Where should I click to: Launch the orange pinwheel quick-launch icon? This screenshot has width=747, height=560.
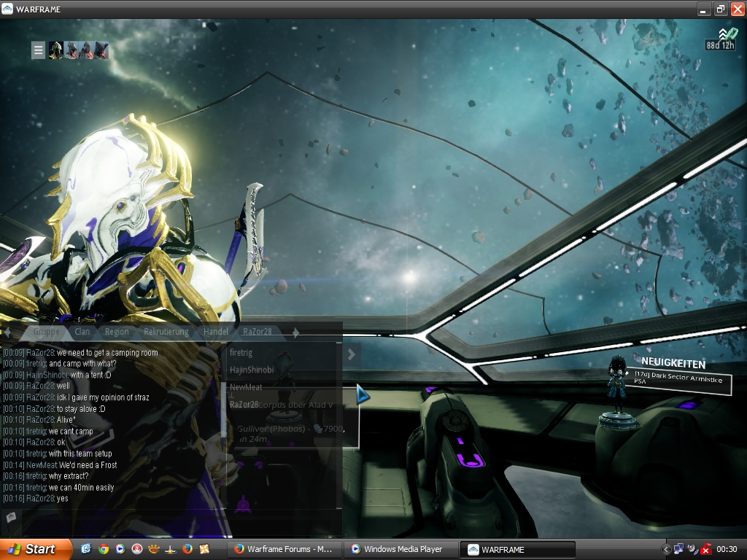[204, 549]
